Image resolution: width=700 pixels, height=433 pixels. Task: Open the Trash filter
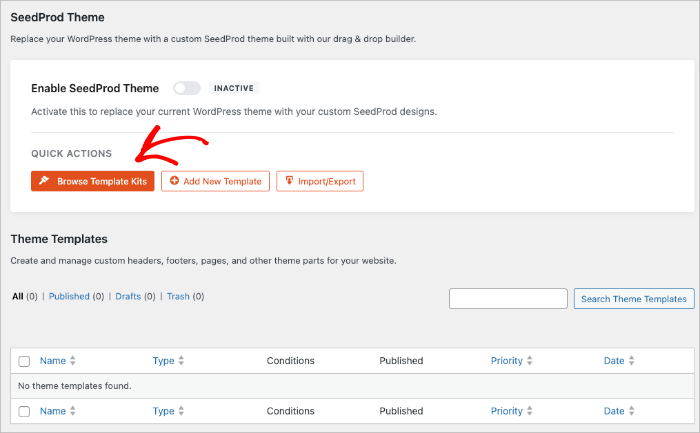point(179,296)
